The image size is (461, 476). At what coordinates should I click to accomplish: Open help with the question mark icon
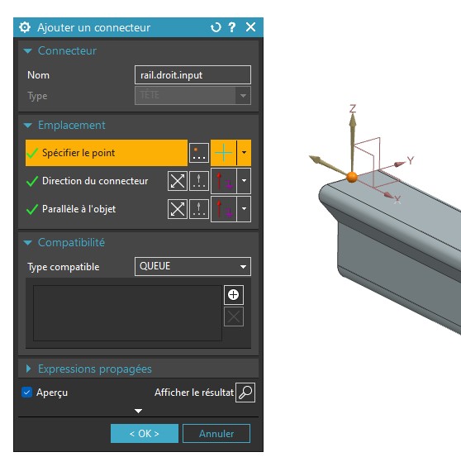[232, 27]
